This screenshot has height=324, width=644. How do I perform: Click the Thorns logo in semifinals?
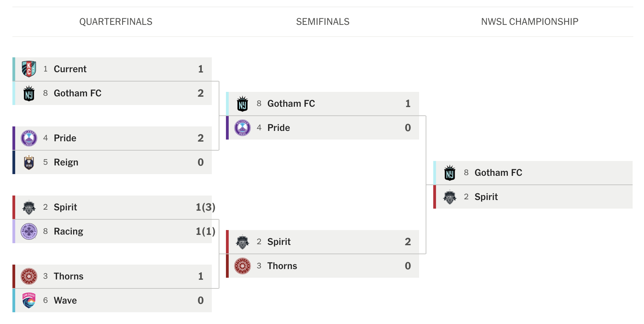pyautogui.click(x=242, y=266)
